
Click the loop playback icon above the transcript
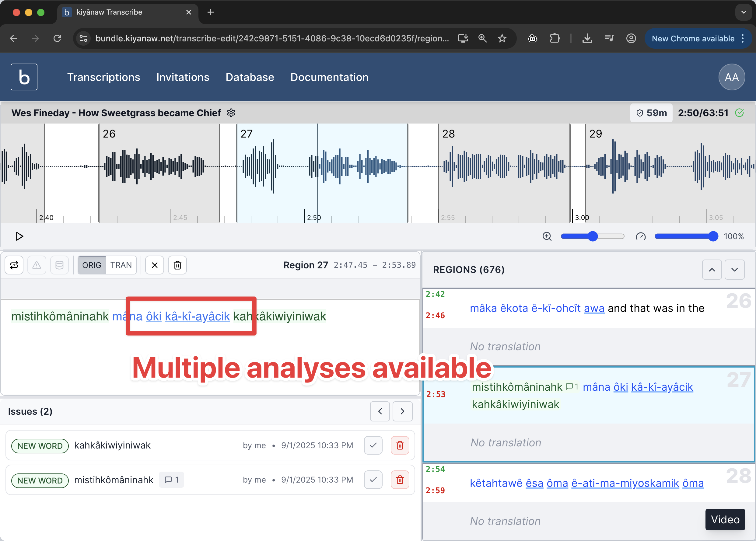coord(14,265)
